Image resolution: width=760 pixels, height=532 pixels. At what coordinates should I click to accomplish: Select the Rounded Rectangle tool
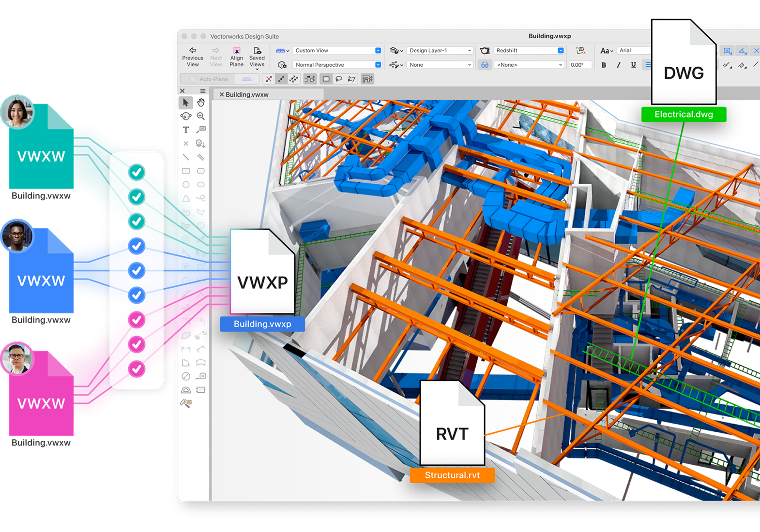pyautogui.click(x=201, y=171)
